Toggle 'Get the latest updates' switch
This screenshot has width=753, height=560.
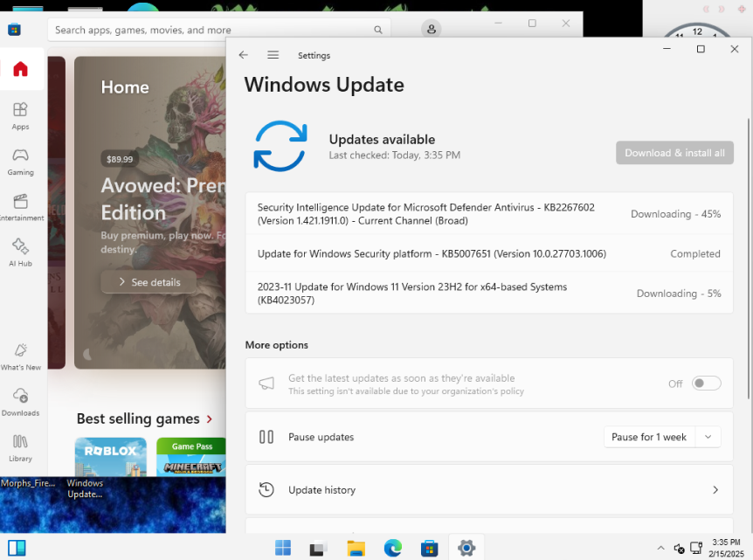tap(706, 384)
